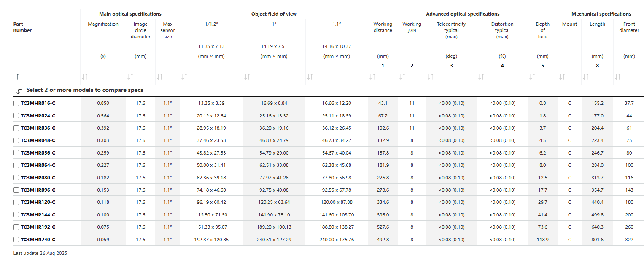Sort by Mount column arrows

(562, 77)
